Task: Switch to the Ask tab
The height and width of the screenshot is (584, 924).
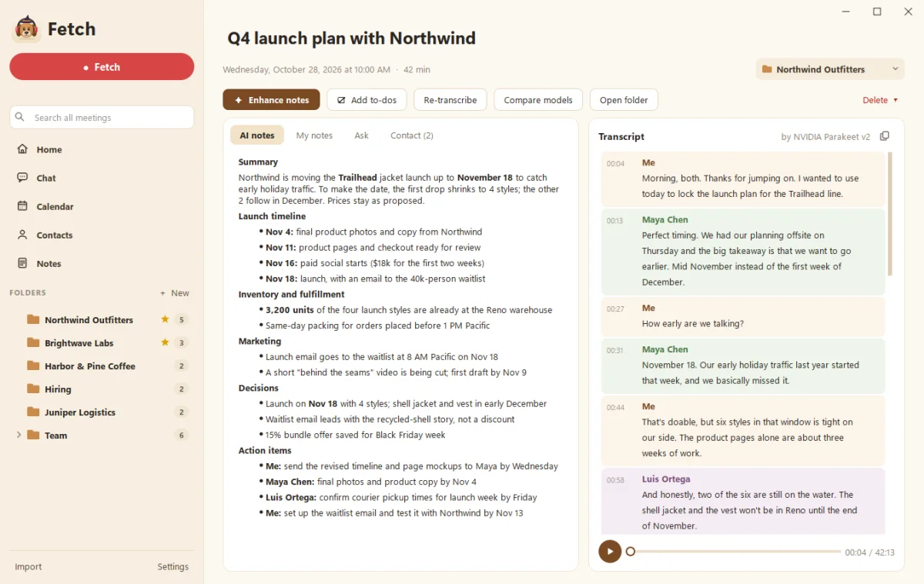Action: point(361,135)
